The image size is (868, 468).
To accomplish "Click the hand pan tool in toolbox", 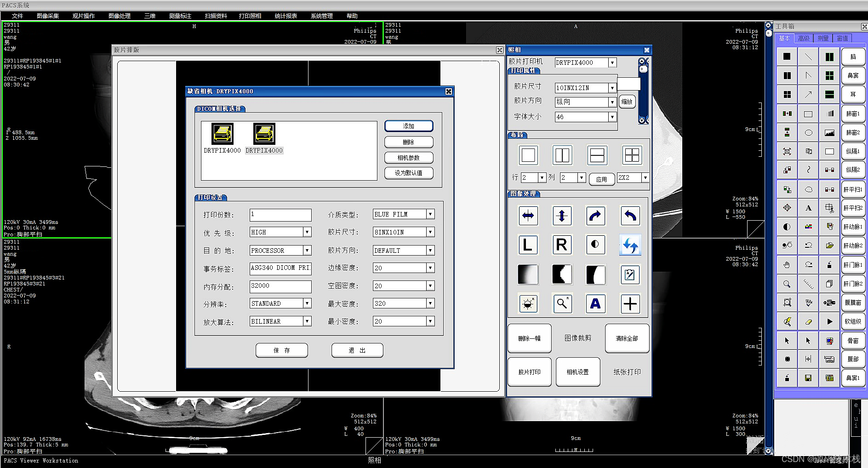I will pyautogui.click(x=787, y=265).
